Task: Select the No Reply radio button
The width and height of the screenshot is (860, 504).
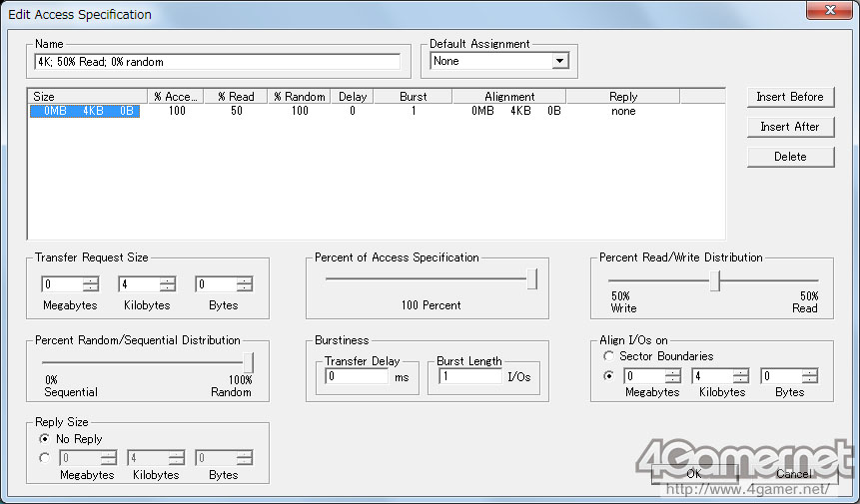Action: (x=45, y=438)
